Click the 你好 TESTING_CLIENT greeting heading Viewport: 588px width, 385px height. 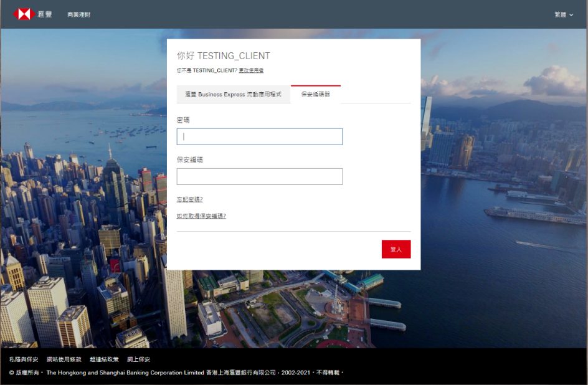coord(224,56)
